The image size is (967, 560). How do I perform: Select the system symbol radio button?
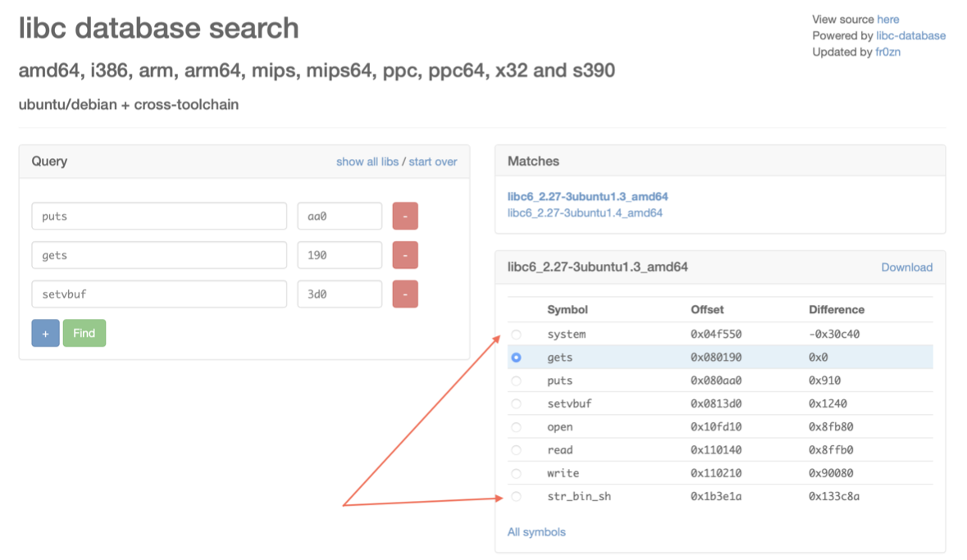pyautogui.click(x=516, y=335)
